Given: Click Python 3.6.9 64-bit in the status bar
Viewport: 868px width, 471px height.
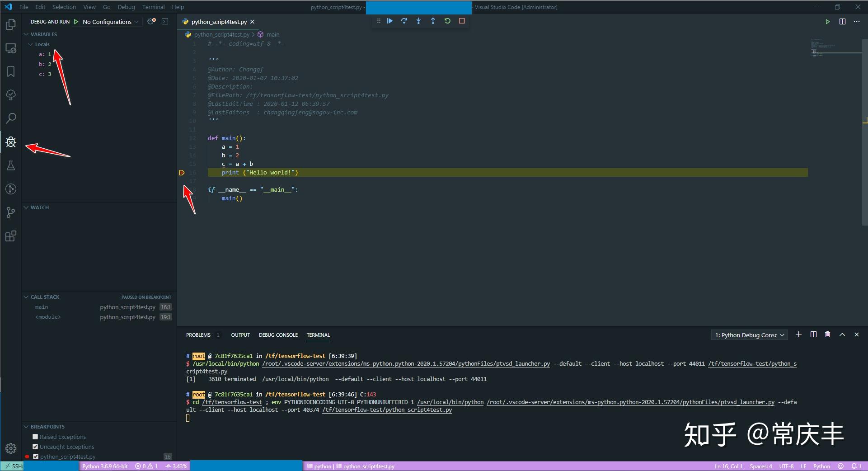Looking at the screenshot, I should [105, 466].
